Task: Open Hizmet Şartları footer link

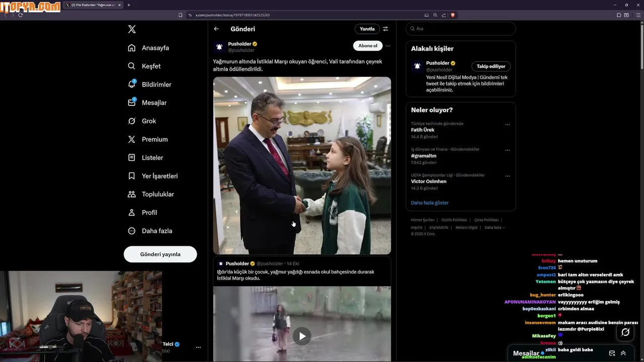Action: 423,220
